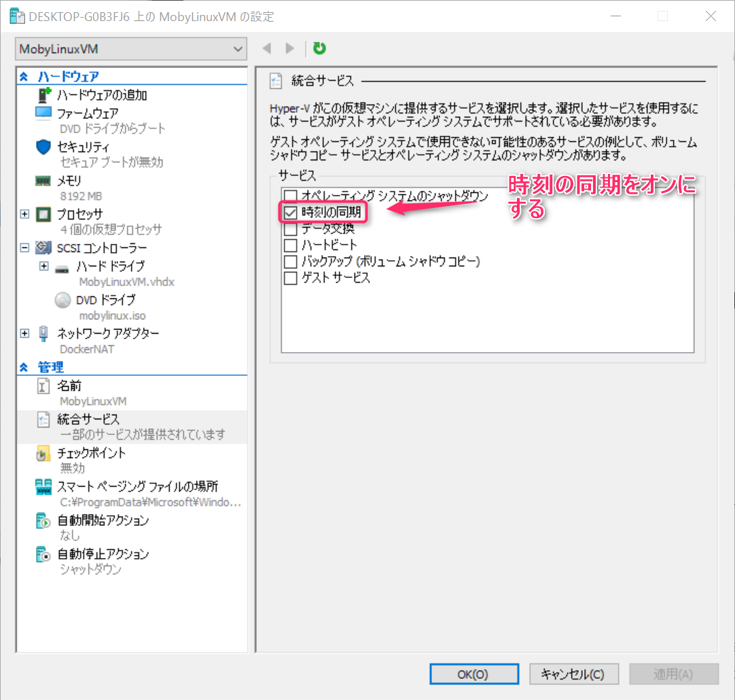
Task: Click the 統合サービス icon in sidebar
Action: point(43,419)
